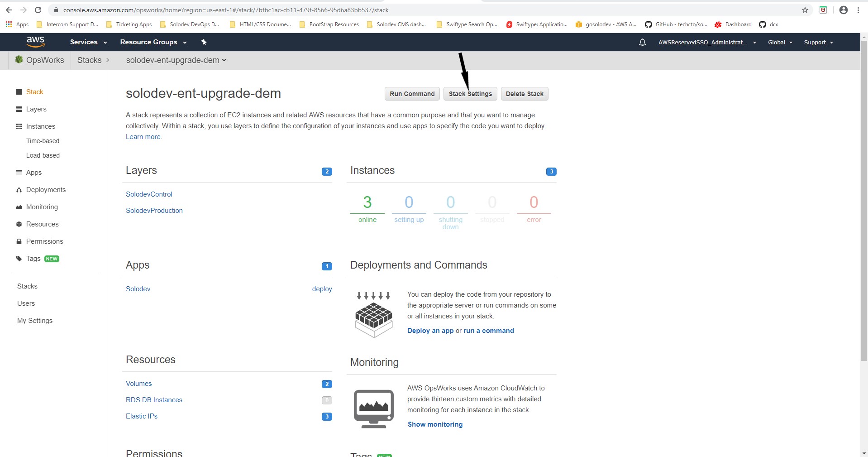The width and height of the screenshot is (868, 457).
Task: Open the SolodevProduction layer
Action: 154,211
